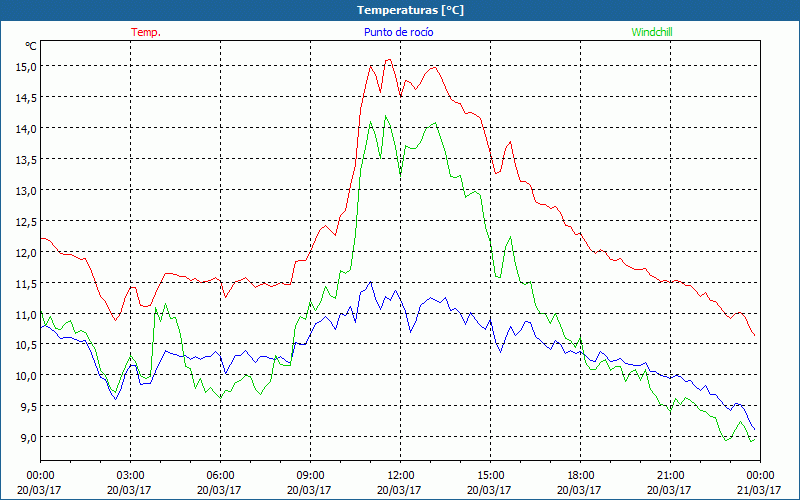Click the 11,5 y-axis value

[x=27, y=284]
